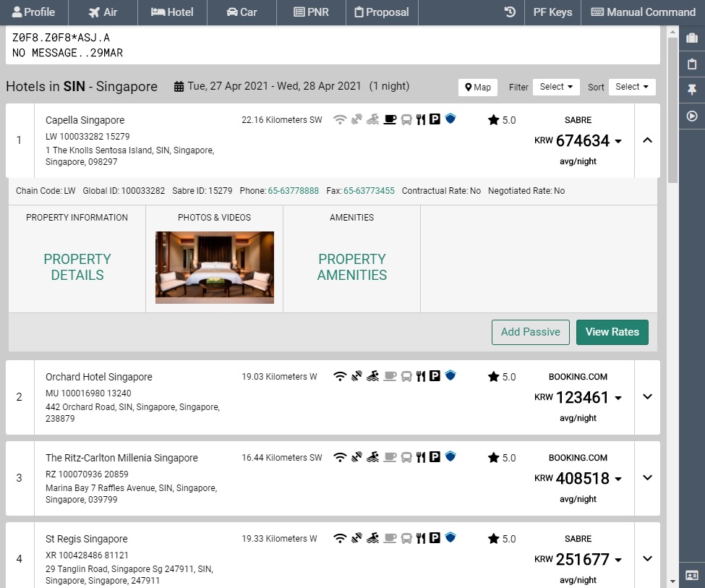Collapse the Capella Singapore row
705x588 pixels.
[x=647, y=140]
